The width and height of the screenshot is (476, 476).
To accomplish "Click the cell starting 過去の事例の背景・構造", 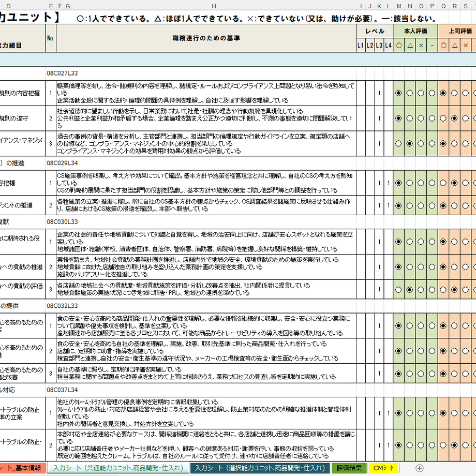I will [206, 144].
